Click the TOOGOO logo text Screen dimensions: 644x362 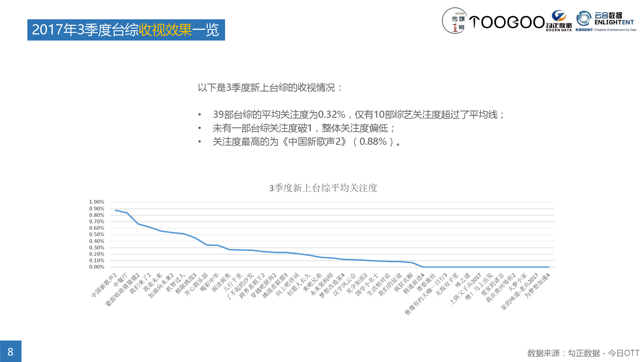click(507, 22)
